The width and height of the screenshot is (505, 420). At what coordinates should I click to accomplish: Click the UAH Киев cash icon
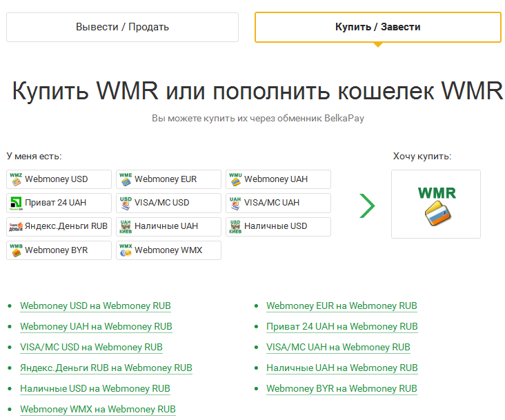point(126,227)
